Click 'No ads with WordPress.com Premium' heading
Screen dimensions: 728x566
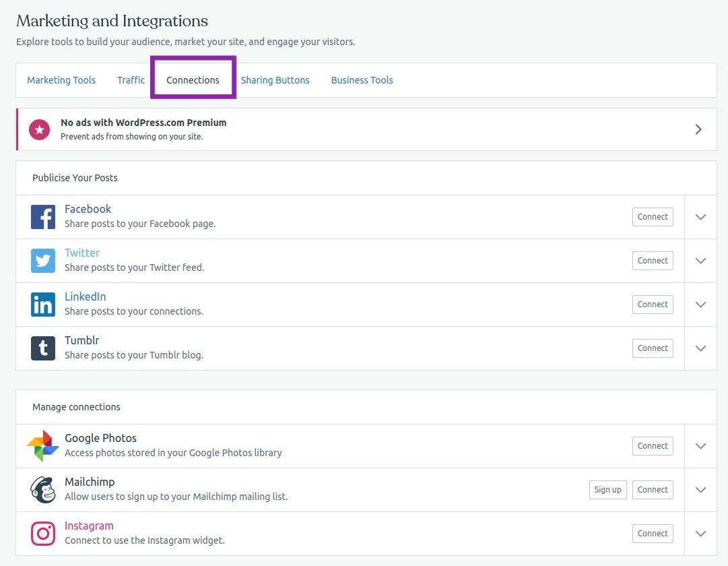(x=143, y=123)
